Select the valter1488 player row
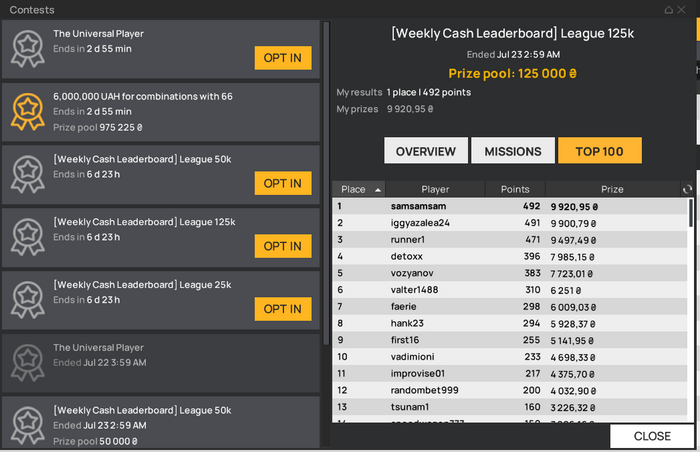The image size is (700, 452). pyautogui.click(x=510, y=290)
